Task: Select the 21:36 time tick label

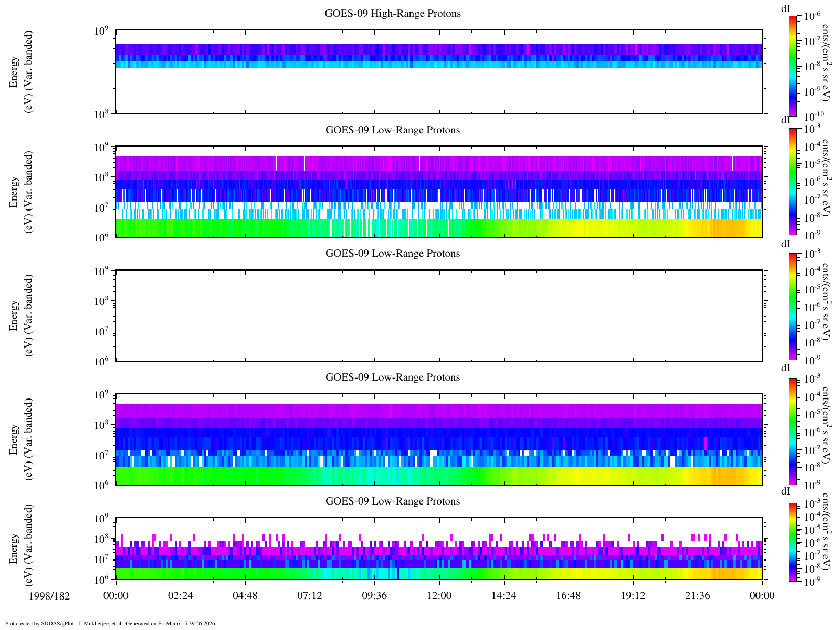Action: click(x=698, y=596)
